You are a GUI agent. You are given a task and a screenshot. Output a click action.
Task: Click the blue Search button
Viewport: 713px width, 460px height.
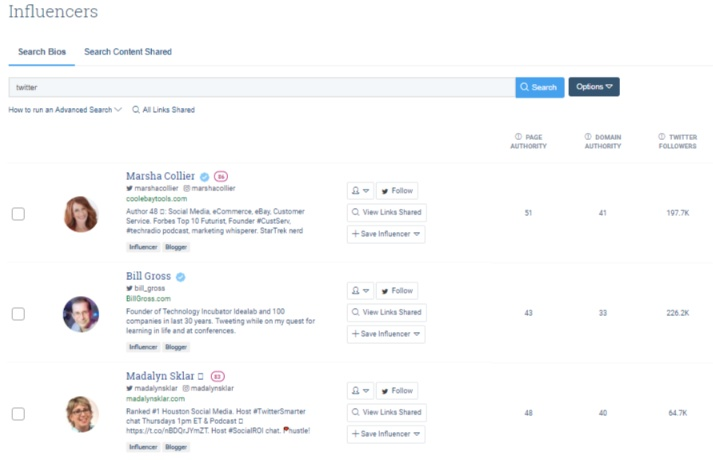(x=540, y=87)
